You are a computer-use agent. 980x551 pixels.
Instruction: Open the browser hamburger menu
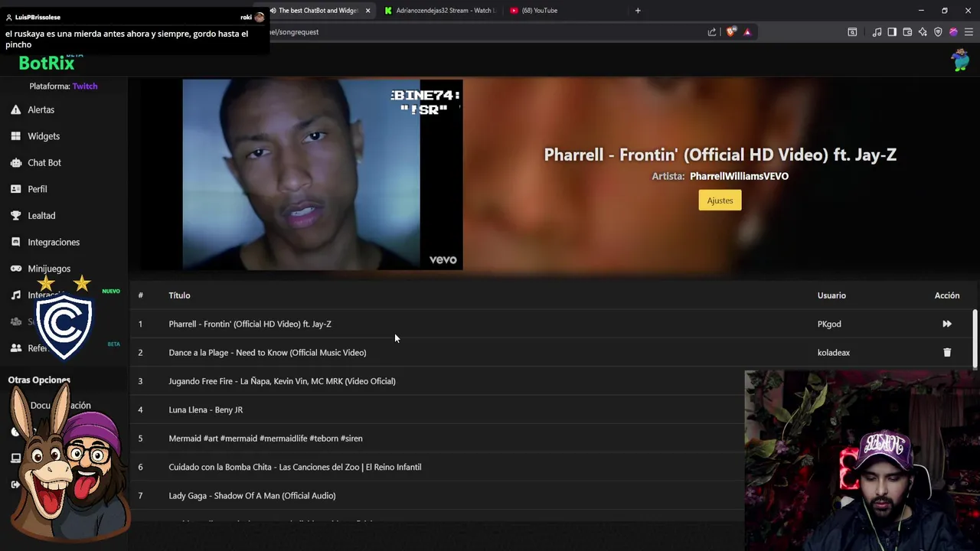(x=969, y=32)
